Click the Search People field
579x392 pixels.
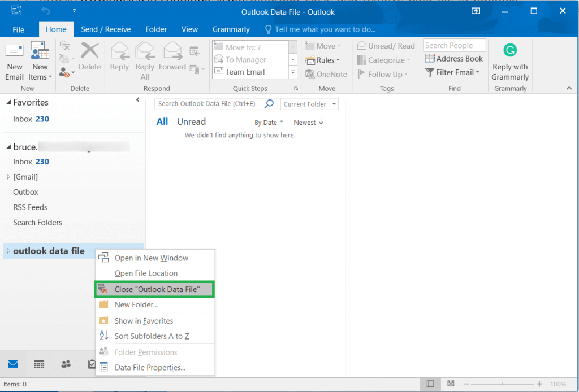454,45
